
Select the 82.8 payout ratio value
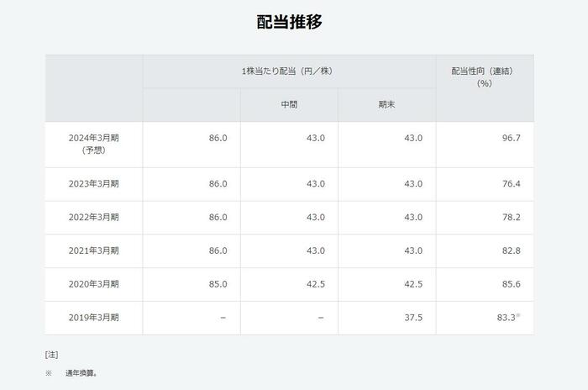[x=511, y=251]
